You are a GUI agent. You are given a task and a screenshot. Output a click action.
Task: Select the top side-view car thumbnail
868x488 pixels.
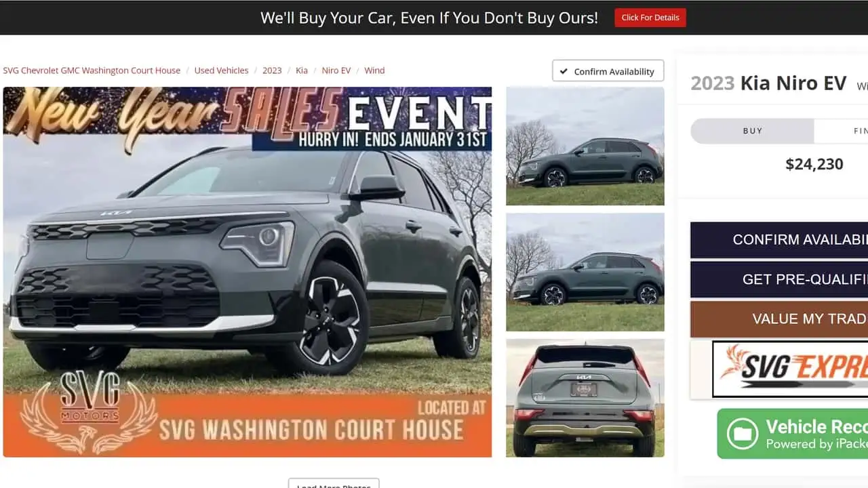585,146
